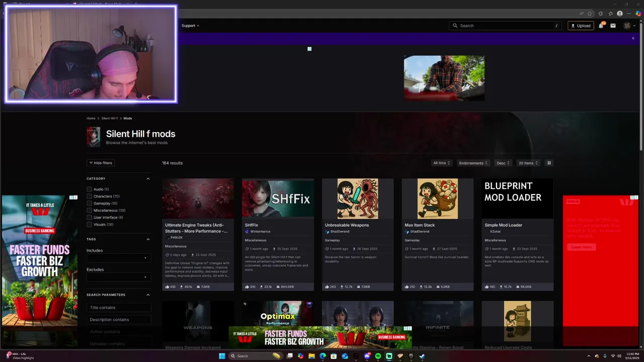Focus the Nexus Mods search field
Viewport: 644px width, 362px height.
505,26
